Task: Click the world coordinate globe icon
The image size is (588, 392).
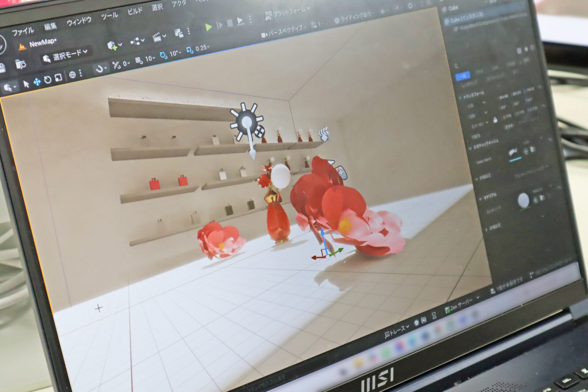Action: click(x=72, y=75)
